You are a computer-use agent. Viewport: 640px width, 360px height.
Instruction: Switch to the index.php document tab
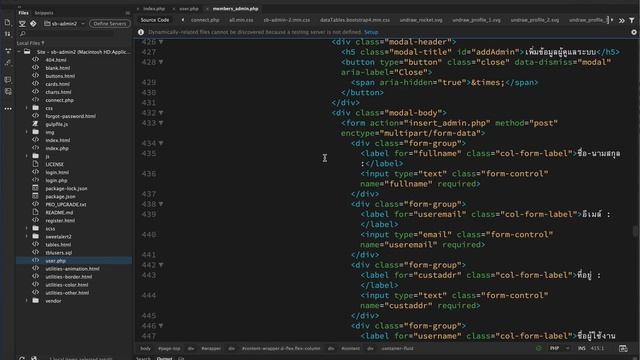154,9
